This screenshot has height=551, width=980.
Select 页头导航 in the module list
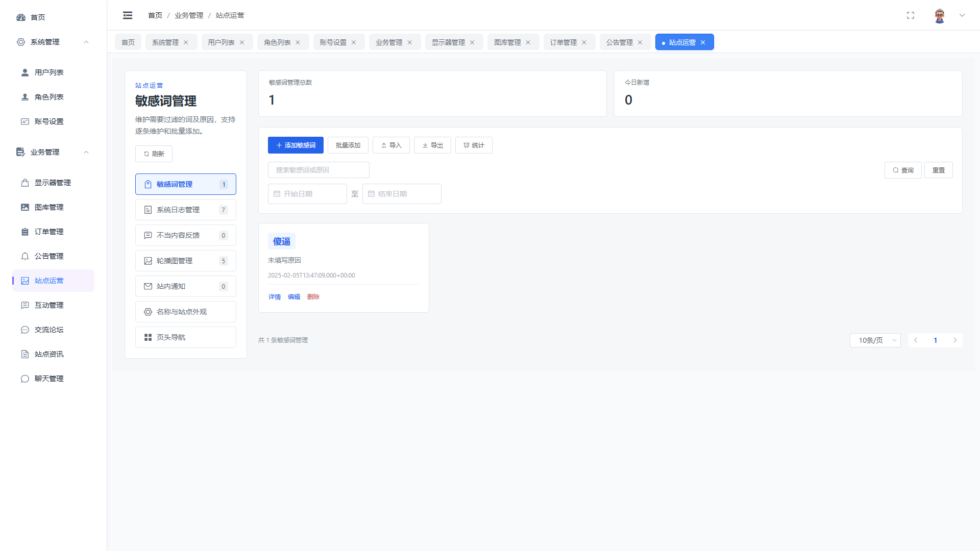(x=186, y=337)
